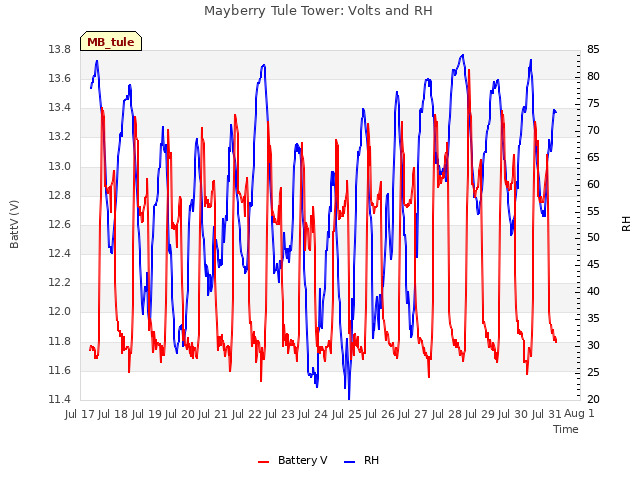Click the 85 RH tick label
Viewport: 640px width, 480px height.
[x=593, y=50]
